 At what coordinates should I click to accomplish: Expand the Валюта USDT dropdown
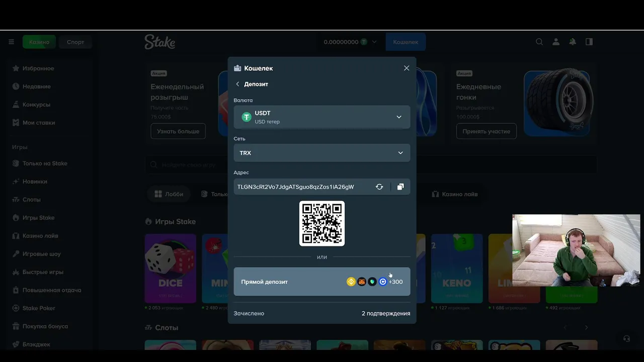(322, 117)
